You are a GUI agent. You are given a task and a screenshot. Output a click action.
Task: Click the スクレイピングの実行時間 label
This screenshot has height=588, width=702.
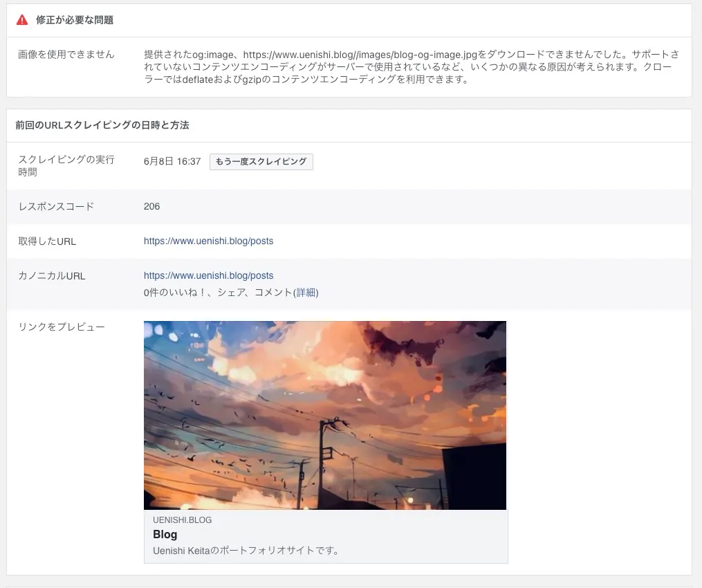pos(66,165)
